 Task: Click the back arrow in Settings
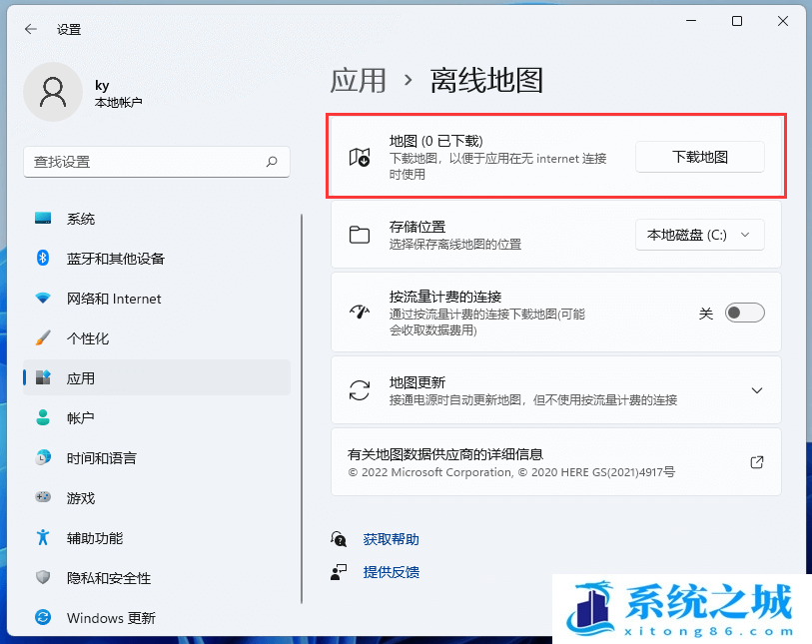pyautogui.click(x=31, y=29)
